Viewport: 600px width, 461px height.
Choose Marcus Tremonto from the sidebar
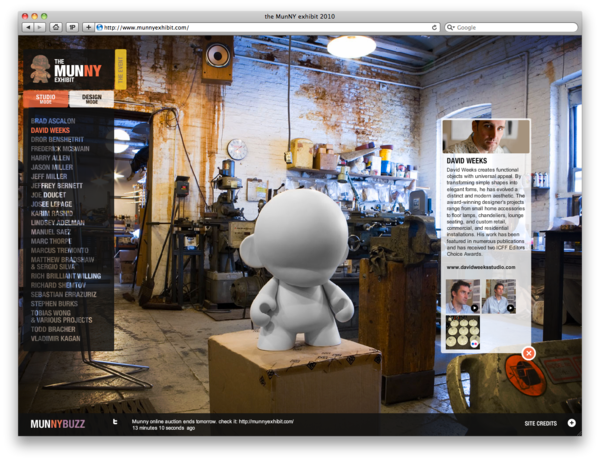click(59, 250)
